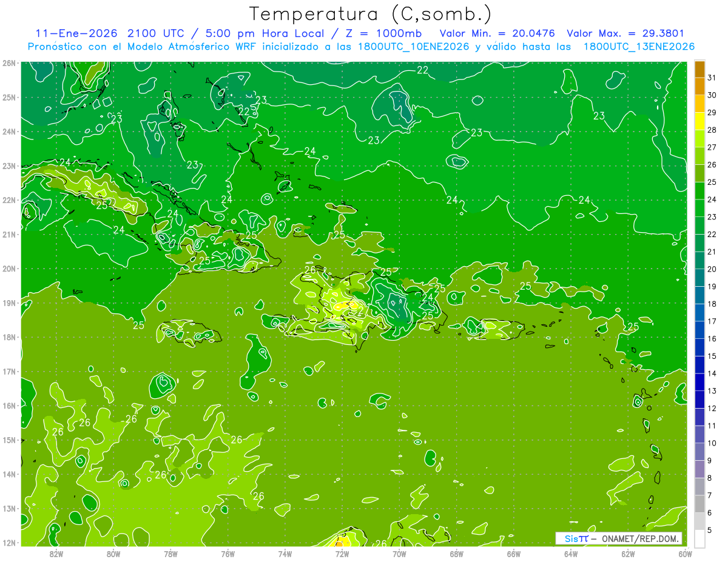Click the purple color scale band between 9 and 10
The image size is (728, 562).
coord(699,451)
